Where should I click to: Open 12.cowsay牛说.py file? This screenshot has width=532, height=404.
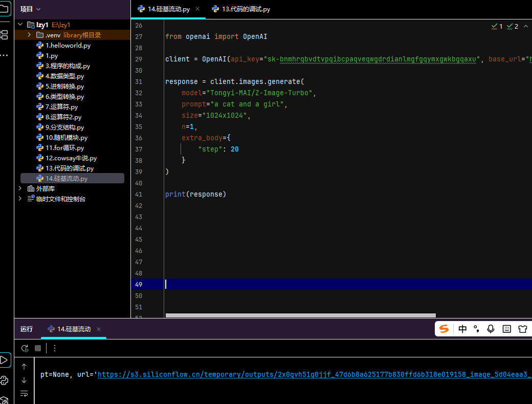(x=71, y=158)
